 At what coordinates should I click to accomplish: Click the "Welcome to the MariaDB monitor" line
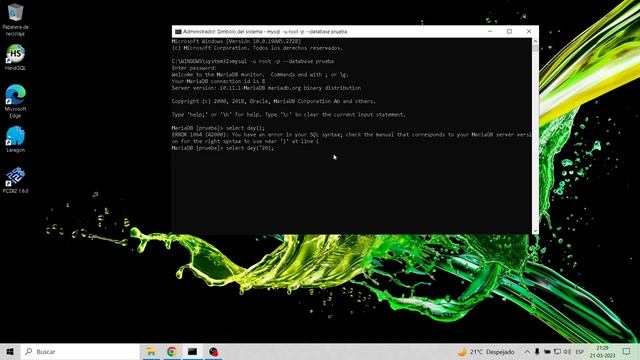260,75
